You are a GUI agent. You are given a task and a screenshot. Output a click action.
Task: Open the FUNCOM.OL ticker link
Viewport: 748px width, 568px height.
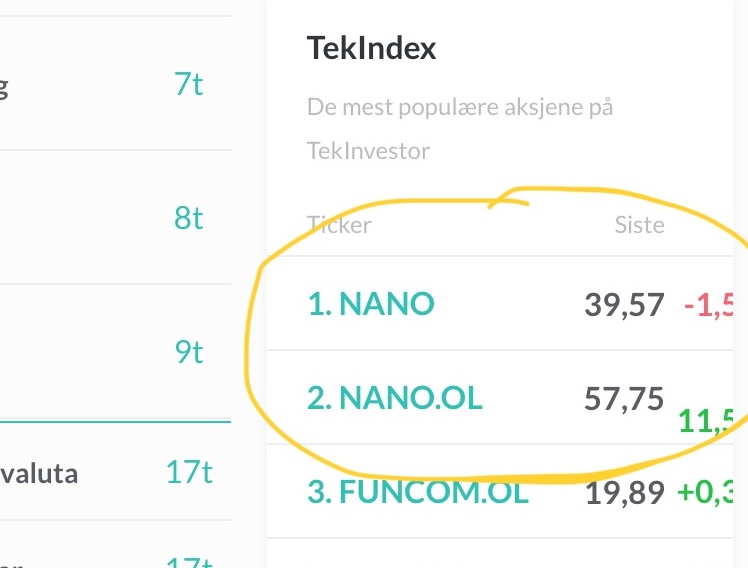point(418,491)
